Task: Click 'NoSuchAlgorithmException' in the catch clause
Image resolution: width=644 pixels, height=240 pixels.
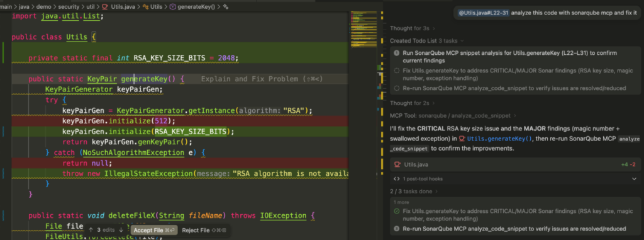Action: pyautogui.click(x=133, y=152)
